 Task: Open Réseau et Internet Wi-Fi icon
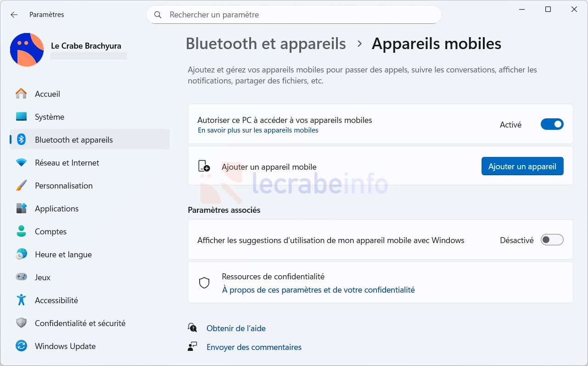click(21, 163)
